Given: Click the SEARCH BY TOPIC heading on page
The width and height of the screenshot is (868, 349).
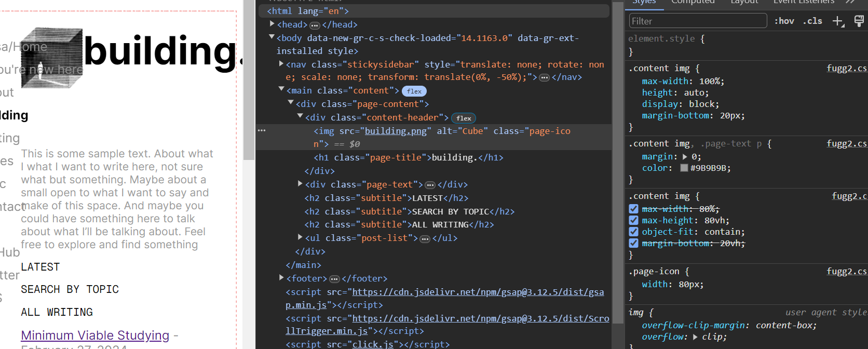Looking at the screenshot, I should point(70,289).
